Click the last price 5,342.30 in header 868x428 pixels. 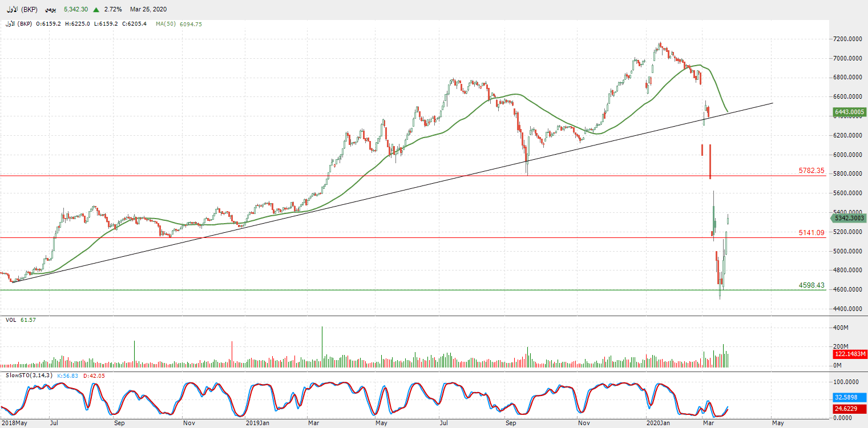click(x=76, y=10)
